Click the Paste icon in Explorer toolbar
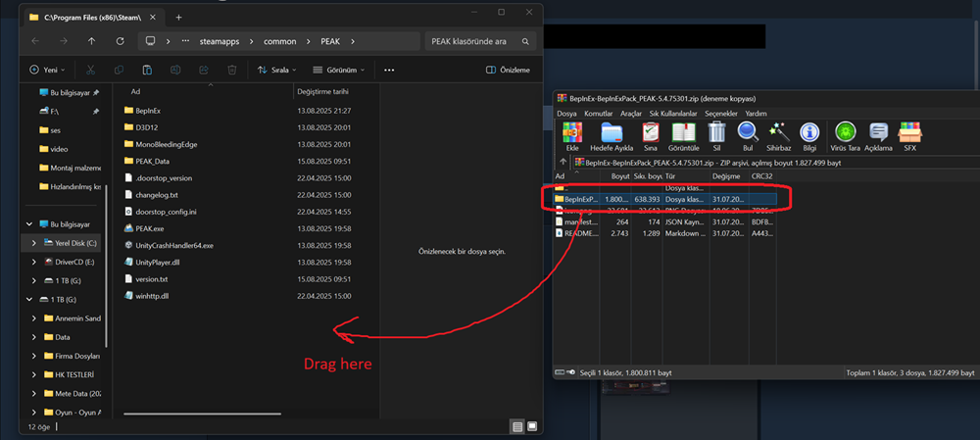Screen dimensions: 980x440 coord(147,70)
